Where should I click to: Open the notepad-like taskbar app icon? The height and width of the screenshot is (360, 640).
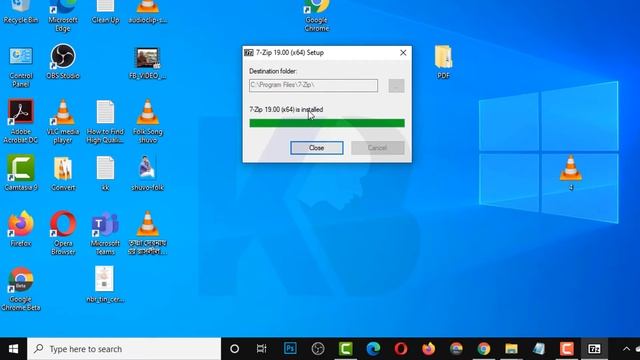(539, 349)
